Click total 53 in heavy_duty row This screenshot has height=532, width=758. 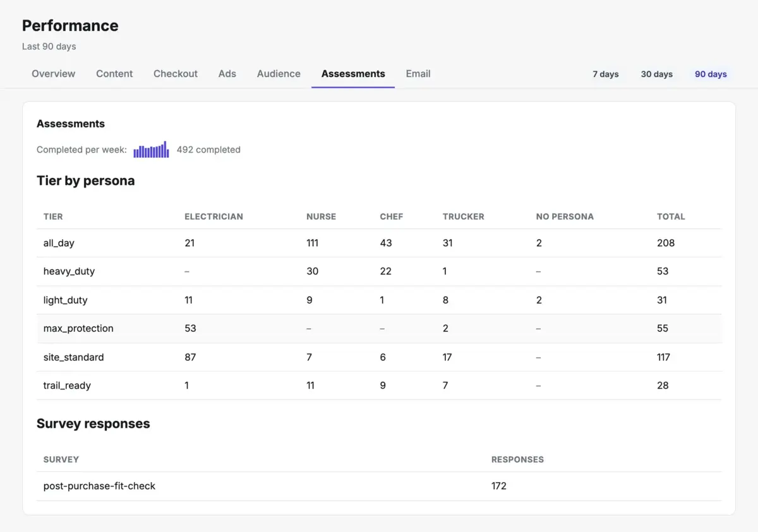(x=663, y=271)
